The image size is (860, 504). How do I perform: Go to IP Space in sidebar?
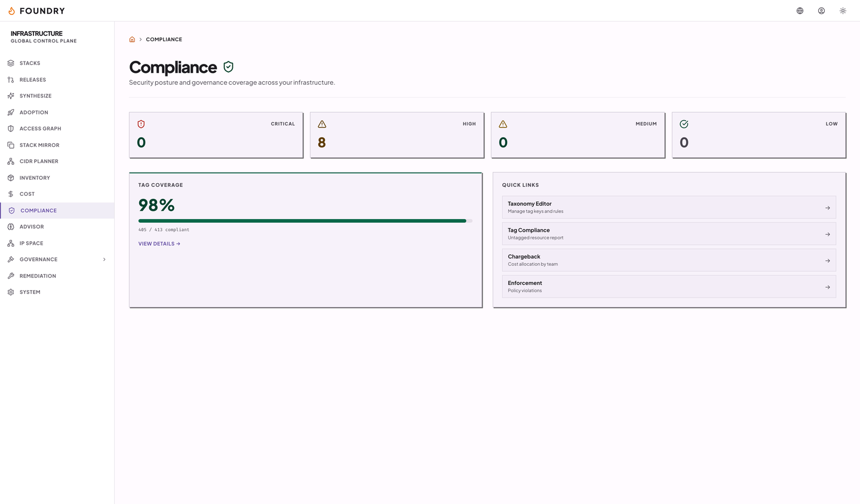[x=57, y=243]
